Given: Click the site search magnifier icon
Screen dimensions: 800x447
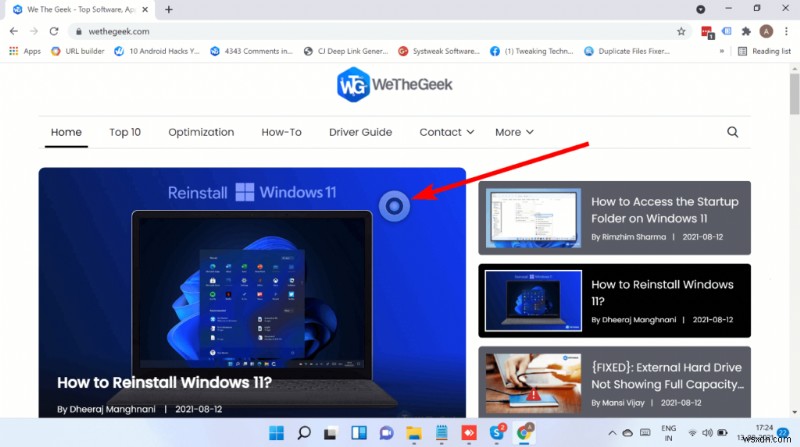Looking at the screenshot, I should click(x=732, y=132).
